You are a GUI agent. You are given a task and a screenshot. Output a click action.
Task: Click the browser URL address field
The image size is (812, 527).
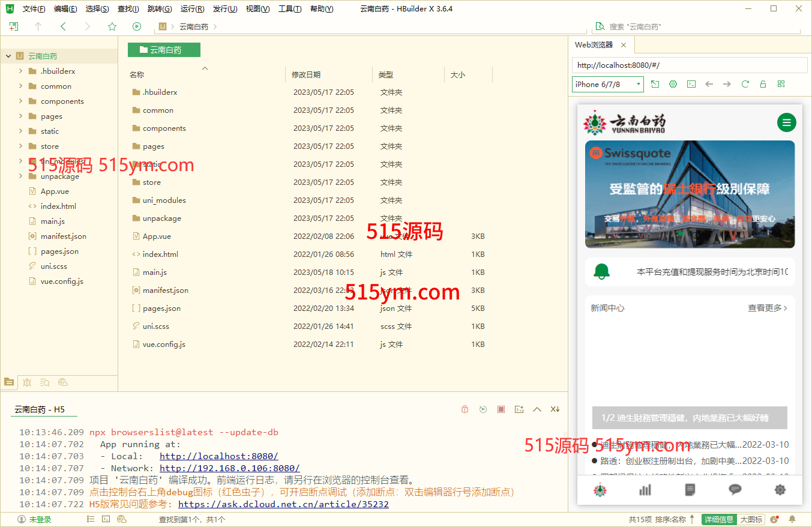coord(689,65)
